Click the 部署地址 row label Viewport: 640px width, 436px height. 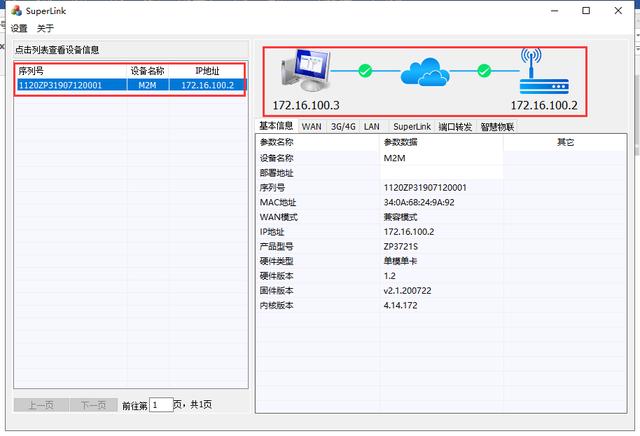(x=277, y=173)
